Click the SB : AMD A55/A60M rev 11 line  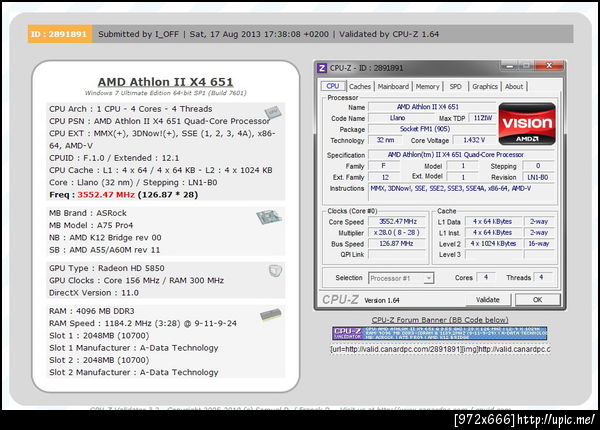(104, 250)
